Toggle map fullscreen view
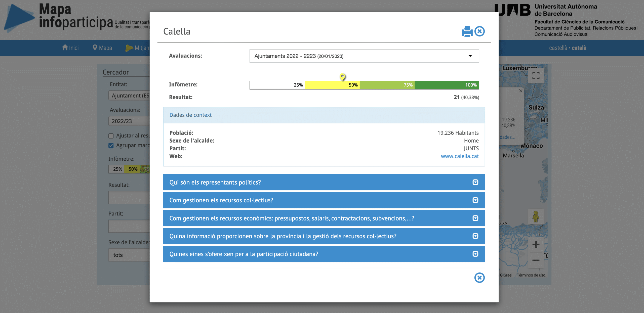The height and width of the screenshot is (313, 644). pos(536,75)
